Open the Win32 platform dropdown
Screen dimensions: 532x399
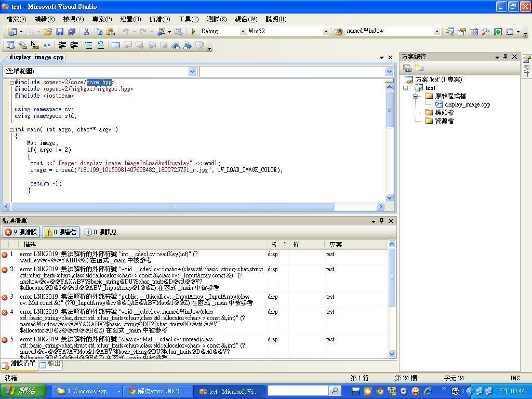[288, 31]
